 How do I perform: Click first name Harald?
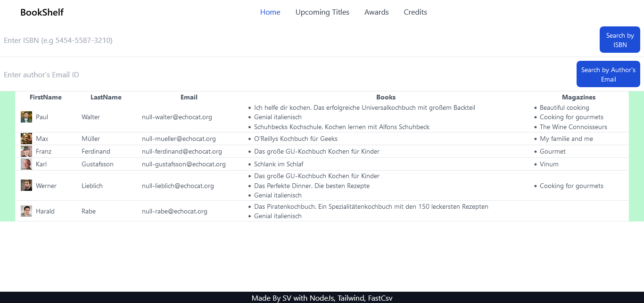coord(45,211)
